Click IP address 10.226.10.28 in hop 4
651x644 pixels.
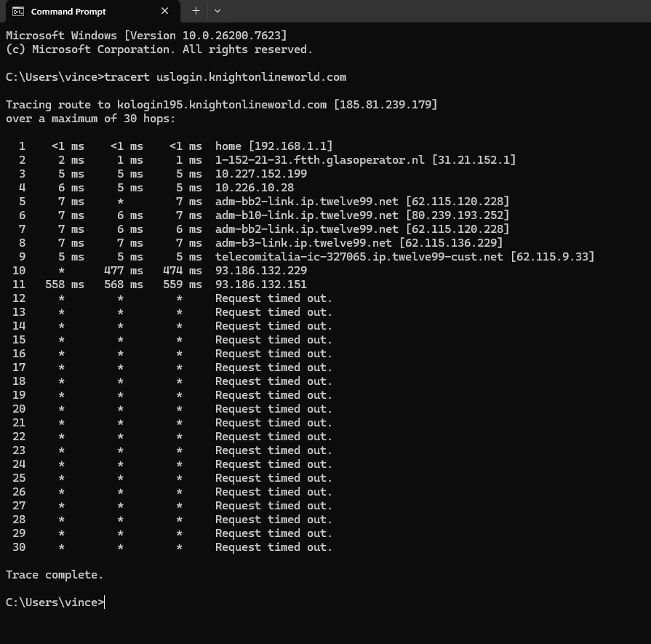(x=255, y=188)
